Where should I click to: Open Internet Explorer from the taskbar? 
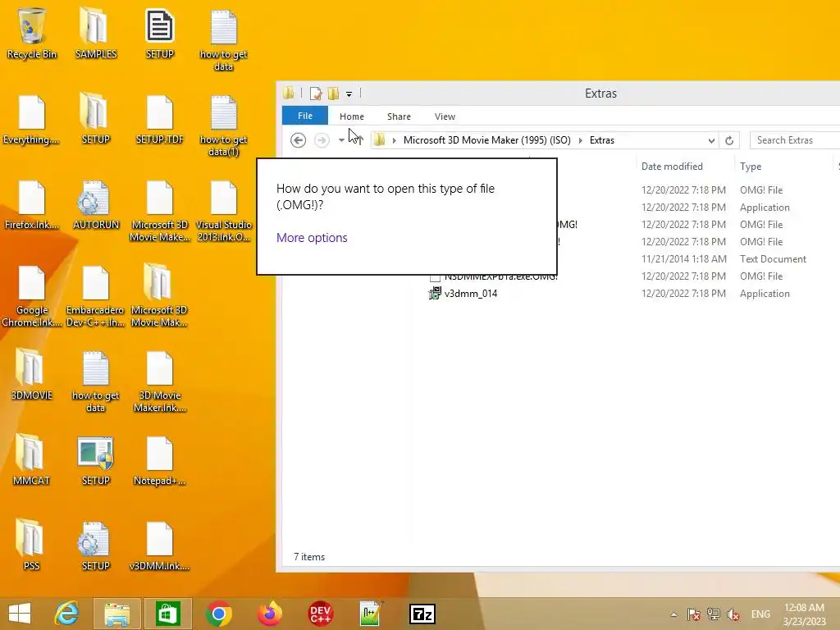[66, 614]
